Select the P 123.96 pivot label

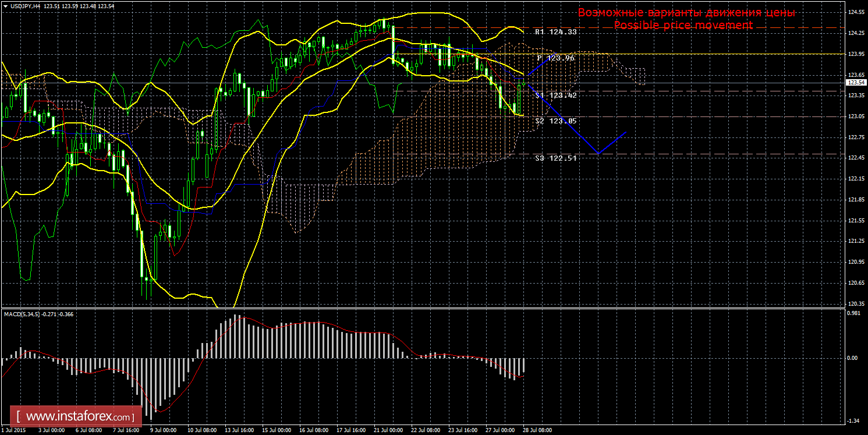click(556, 58)
